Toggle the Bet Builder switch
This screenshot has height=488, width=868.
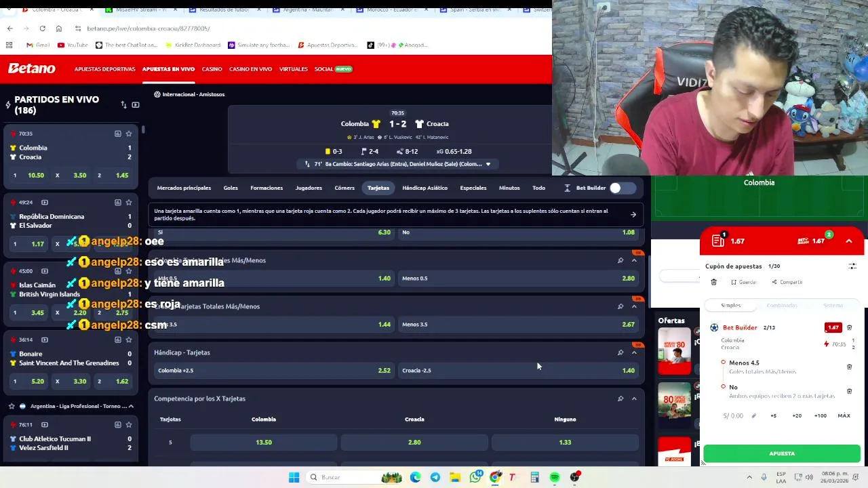[622, 188]
